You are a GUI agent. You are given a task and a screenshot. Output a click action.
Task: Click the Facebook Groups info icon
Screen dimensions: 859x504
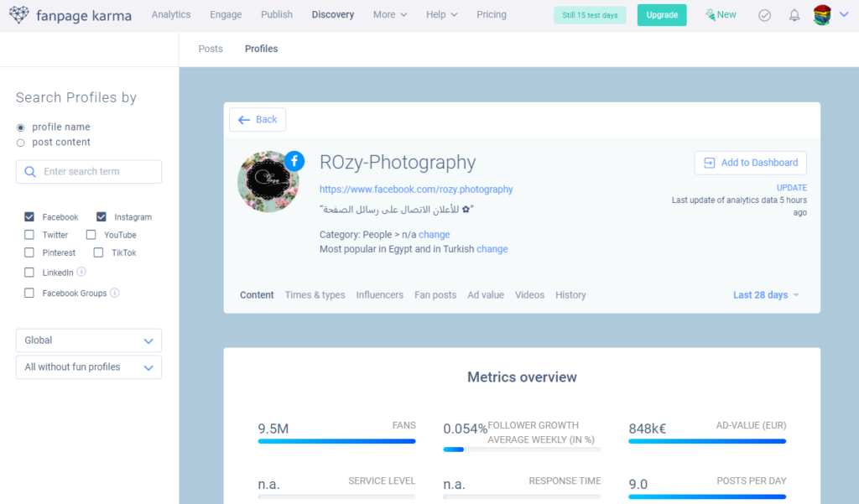click(115, 294)
